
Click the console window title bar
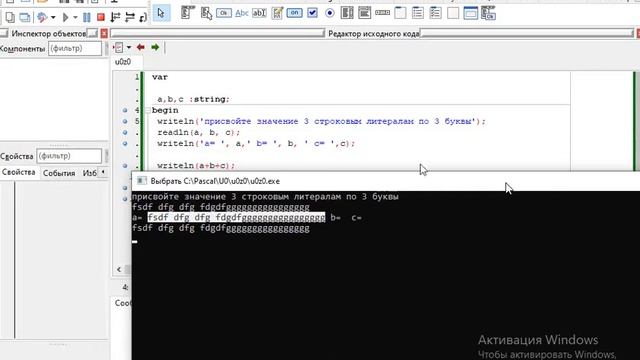click(386, 181)
